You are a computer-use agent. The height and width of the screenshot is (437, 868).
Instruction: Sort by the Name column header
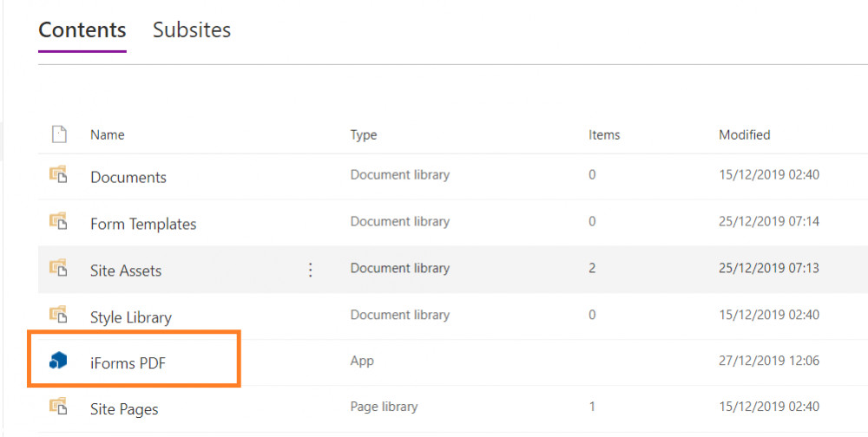tap(108, 135)
